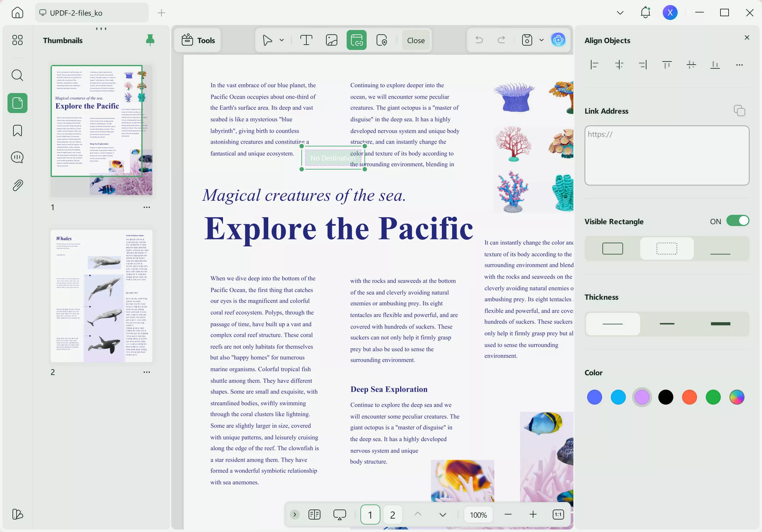Choose the solid rectangle border style
Screen dimensions: 762x532
[612, 248]
